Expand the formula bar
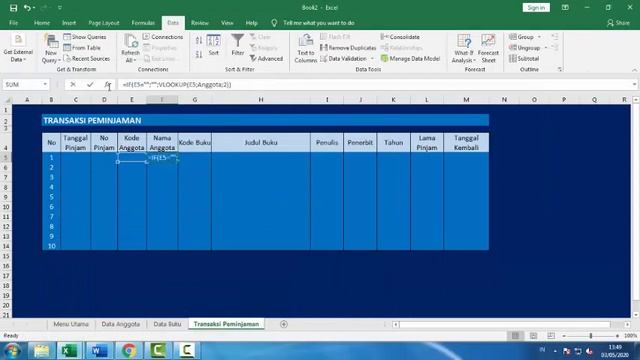Screen dimensions: 640x360 coord(634,84)
